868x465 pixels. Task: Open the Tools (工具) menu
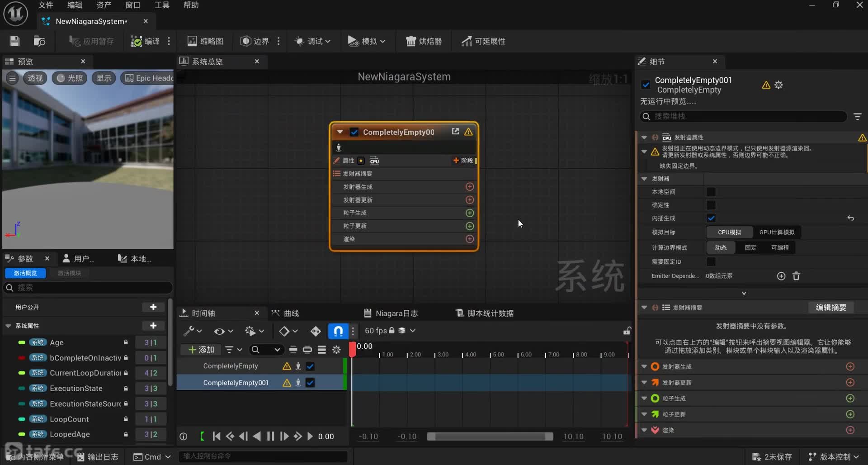click(162, 5)
